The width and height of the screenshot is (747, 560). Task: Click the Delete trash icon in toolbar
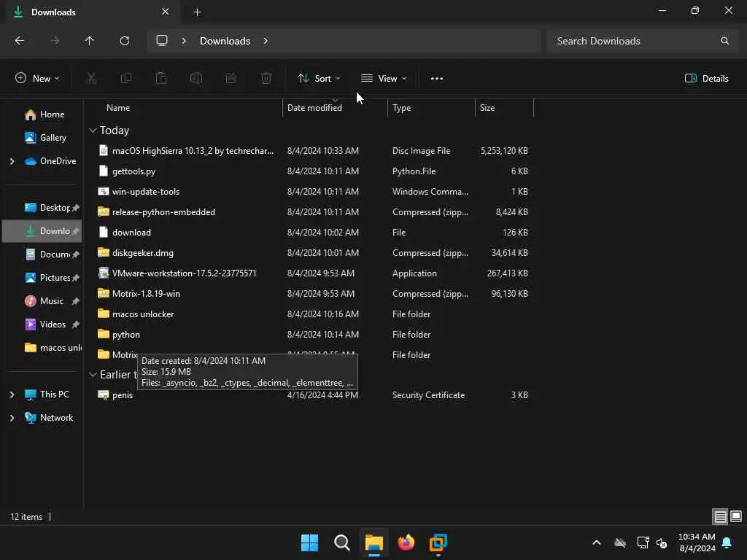click(x=266, y=78)
